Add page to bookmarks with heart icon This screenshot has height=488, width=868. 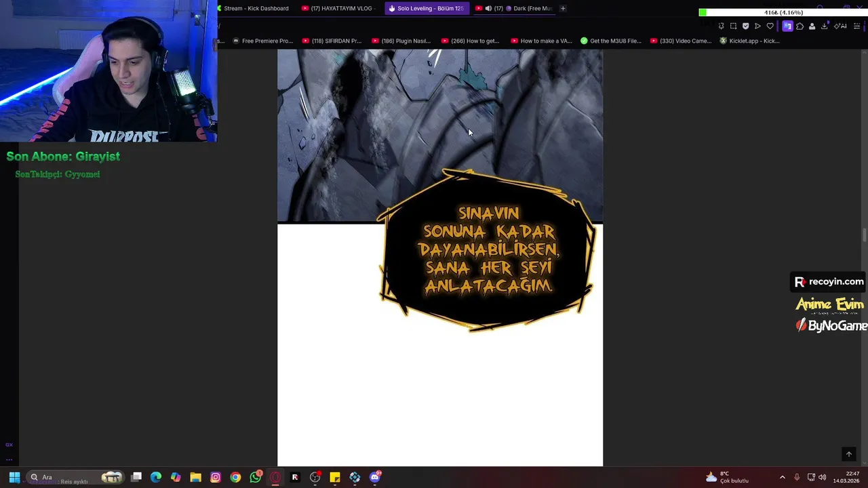click(770, 26)
